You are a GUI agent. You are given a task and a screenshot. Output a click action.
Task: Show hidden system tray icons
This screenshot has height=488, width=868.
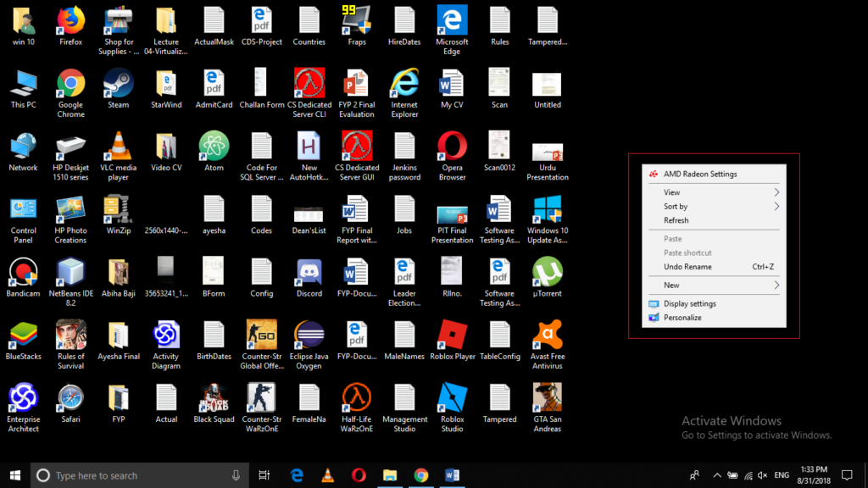tap(717, 475)
